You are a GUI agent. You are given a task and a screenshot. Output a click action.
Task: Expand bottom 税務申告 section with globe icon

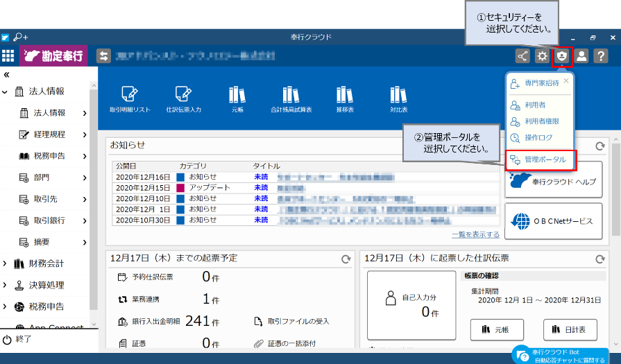(x=5, y=306)
